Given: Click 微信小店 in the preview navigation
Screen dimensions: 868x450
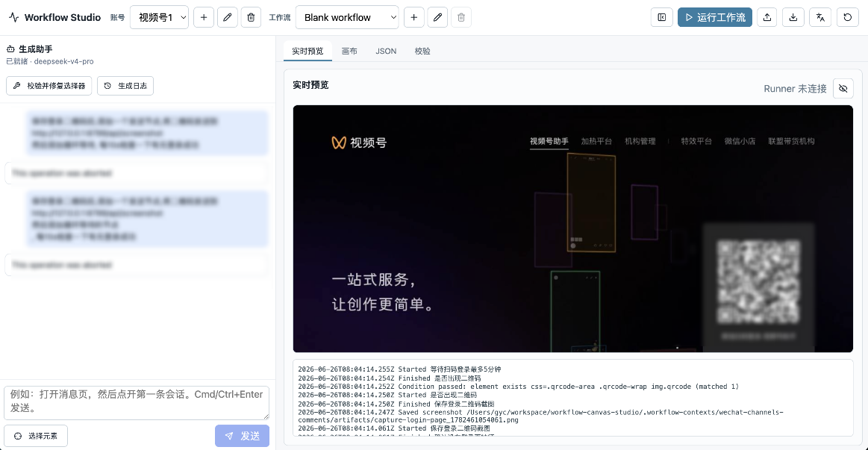Looking at the screenshot, I should click(x=740, y=141).
